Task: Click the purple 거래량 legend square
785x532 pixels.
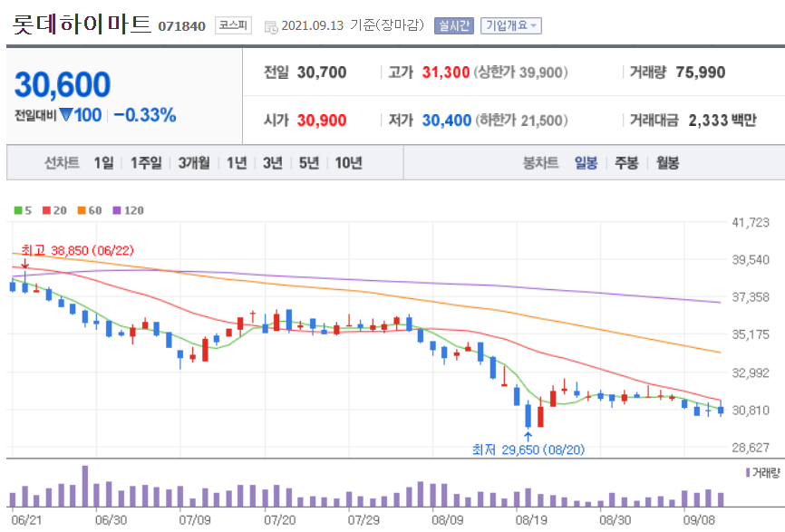Action: click(x=748, y=472)
